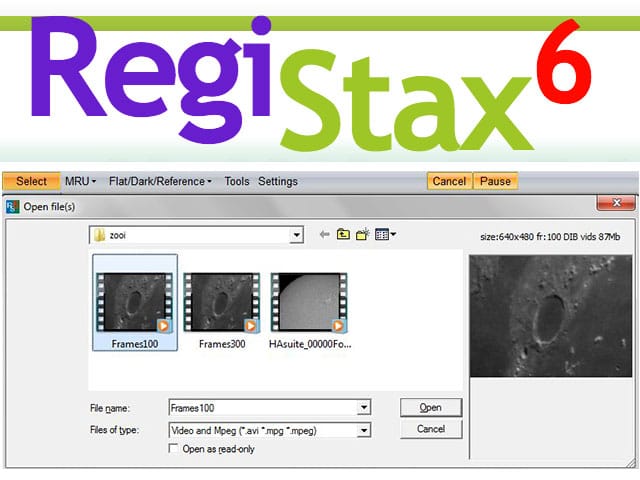The image size is (640, 480).
Task: Create a new folder
Action: (362, 235)
